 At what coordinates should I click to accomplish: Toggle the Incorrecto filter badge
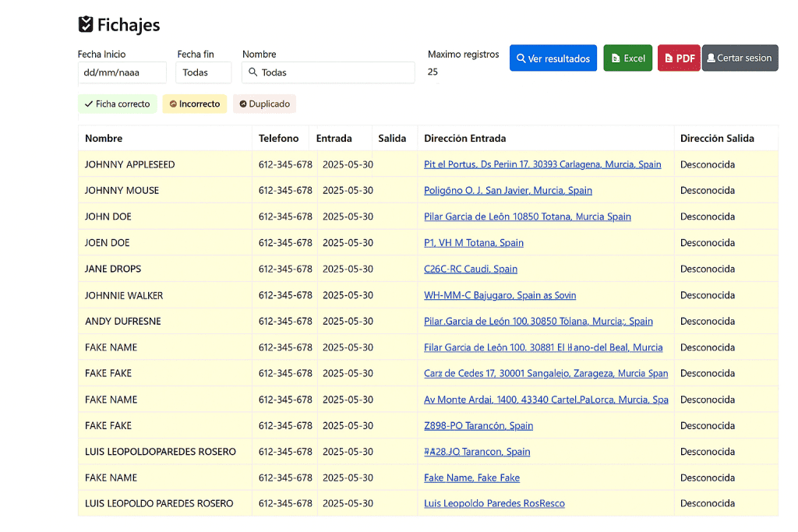(x=194, y=104)
